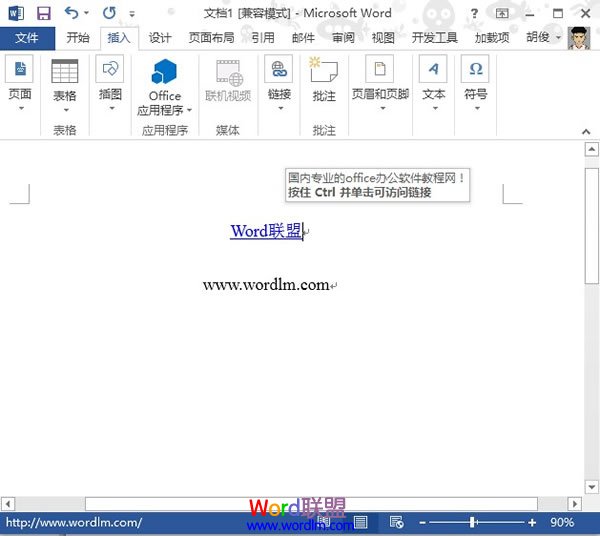Click the Undo arrow icon

click(x=71, y=13)
